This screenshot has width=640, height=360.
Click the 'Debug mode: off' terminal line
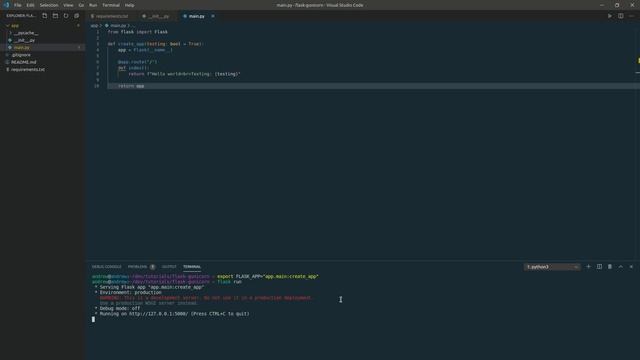pos(120,309)
